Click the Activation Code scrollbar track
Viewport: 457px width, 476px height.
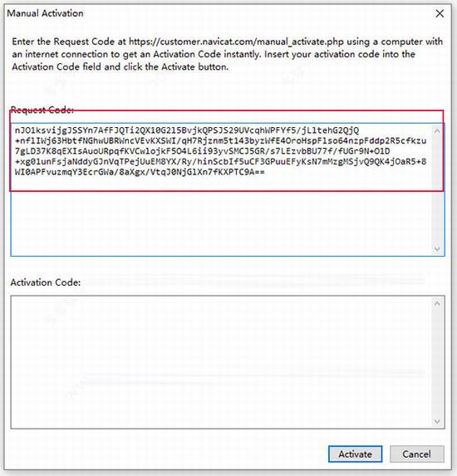(x=437, y=362)
